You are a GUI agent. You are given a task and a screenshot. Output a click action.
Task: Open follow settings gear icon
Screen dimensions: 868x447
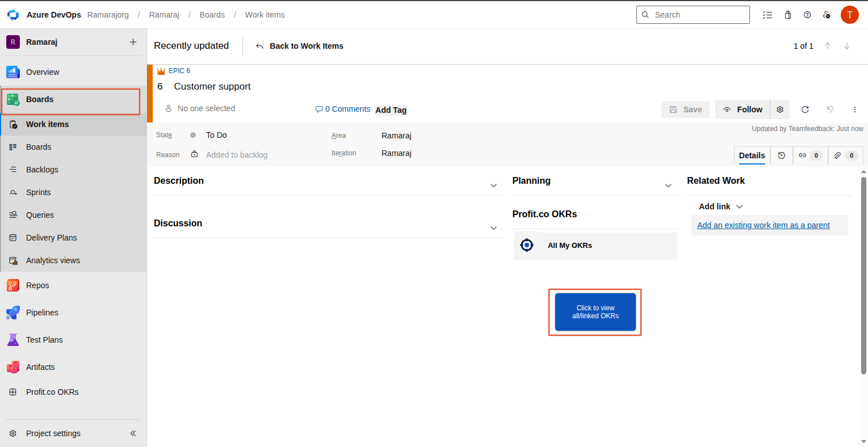[x=780, y=109]
